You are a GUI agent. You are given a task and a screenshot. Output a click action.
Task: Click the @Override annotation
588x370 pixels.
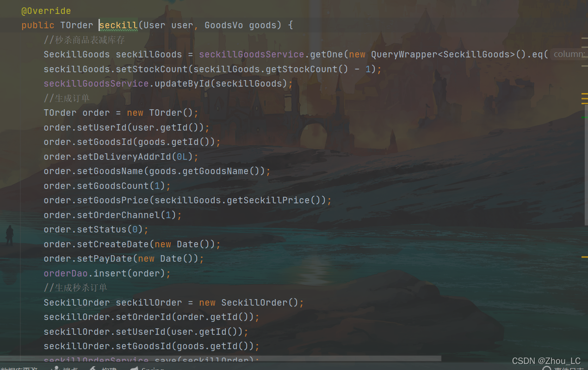46,11
